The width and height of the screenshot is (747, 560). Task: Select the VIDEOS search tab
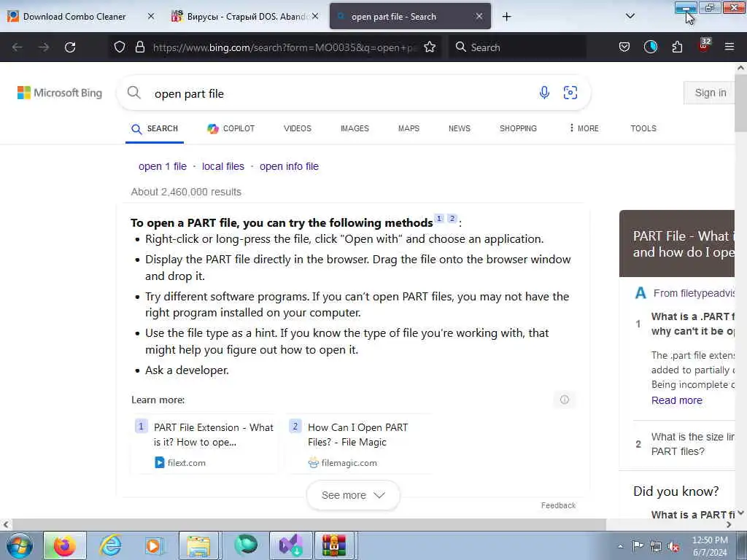298,128
